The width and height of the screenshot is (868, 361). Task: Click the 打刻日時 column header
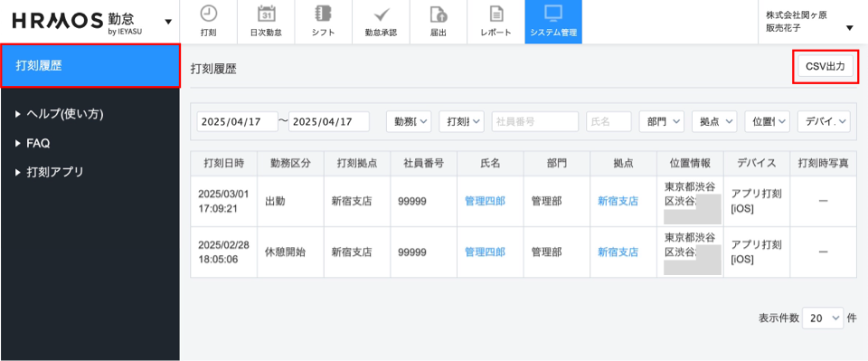(x=223, y=164)
